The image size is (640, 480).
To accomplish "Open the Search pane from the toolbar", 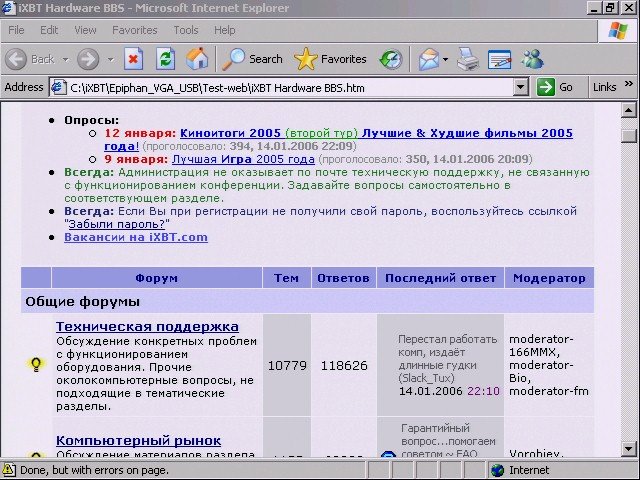I will pos(252,59).
